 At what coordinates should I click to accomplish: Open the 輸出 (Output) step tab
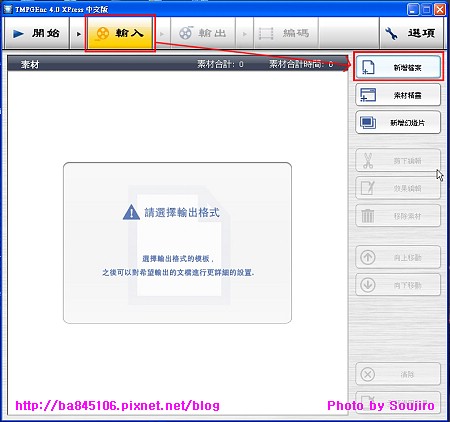coord(202,33)
